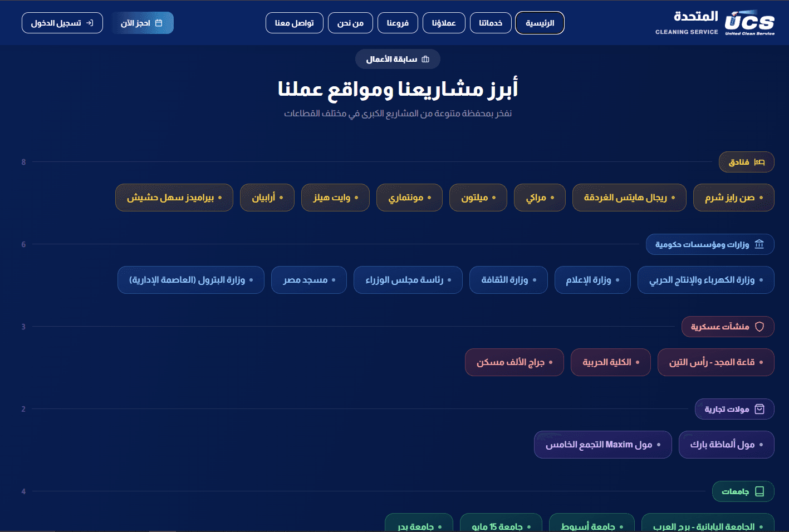789x532 pixels.
Task: Click the جامعة 15 مايو chip
Action: pos(501,524)
